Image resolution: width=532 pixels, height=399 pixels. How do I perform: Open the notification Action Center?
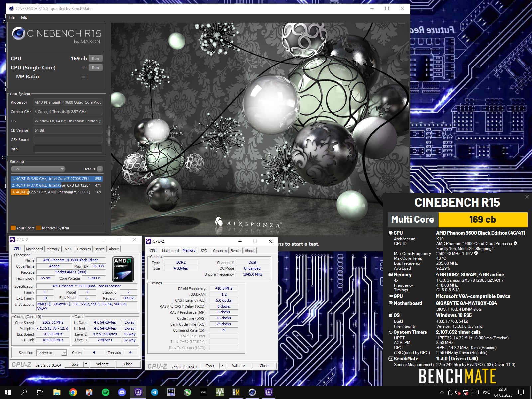click(521, 392)
